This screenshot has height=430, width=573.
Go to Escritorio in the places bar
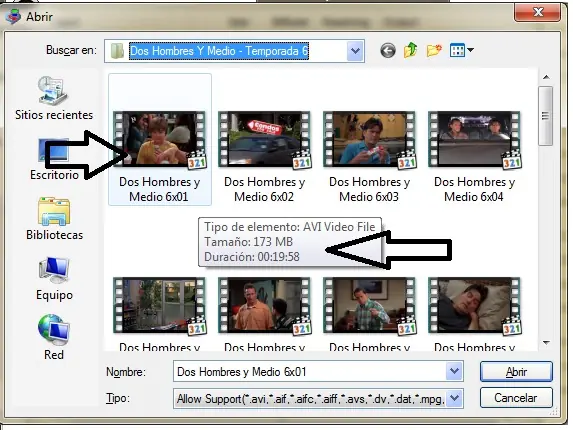pos(54,159)
